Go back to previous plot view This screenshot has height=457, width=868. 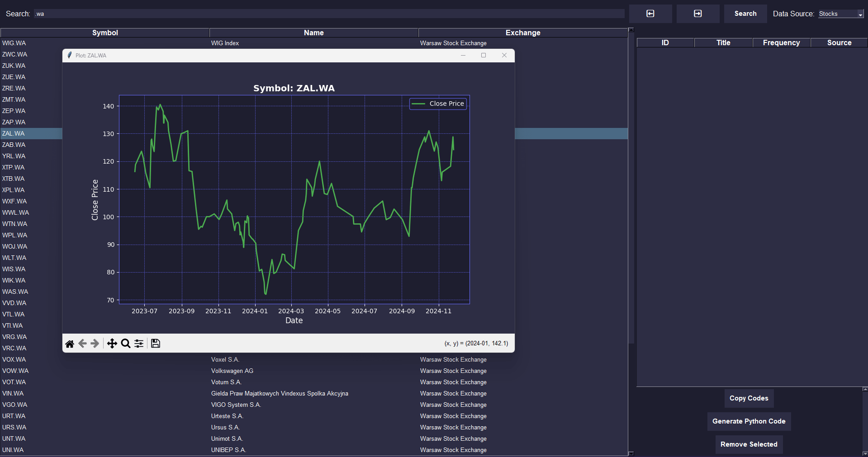point(82,344)
